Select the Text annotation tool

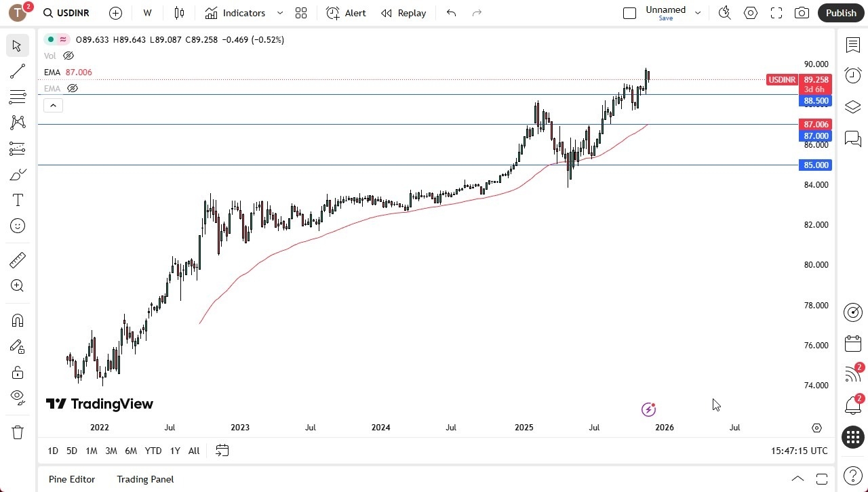(17, 200)
